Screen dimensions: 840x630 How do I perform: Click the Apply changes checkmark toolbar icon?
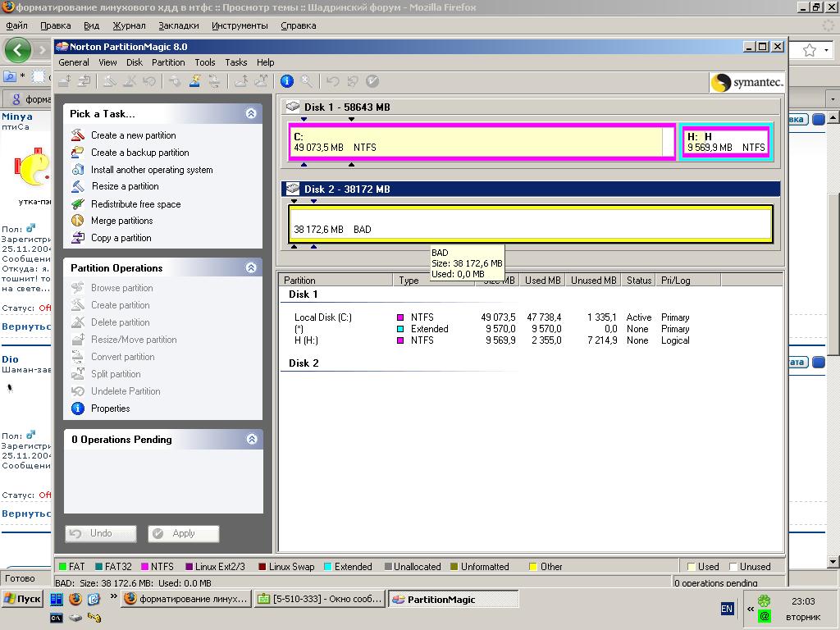(x=373, y=81)
